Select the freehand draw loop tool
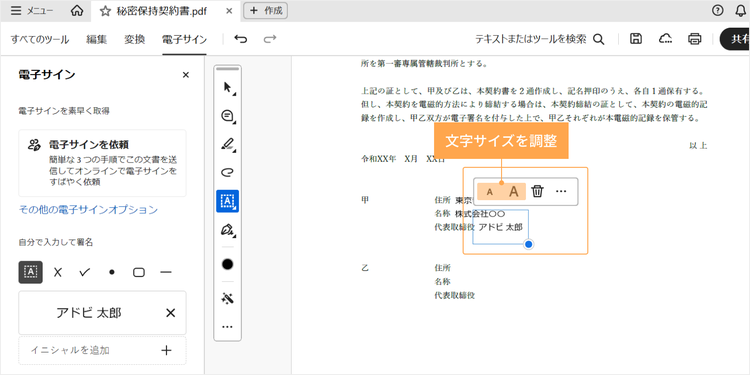Viewport: 750px width, 375px height. pos(228,172)
